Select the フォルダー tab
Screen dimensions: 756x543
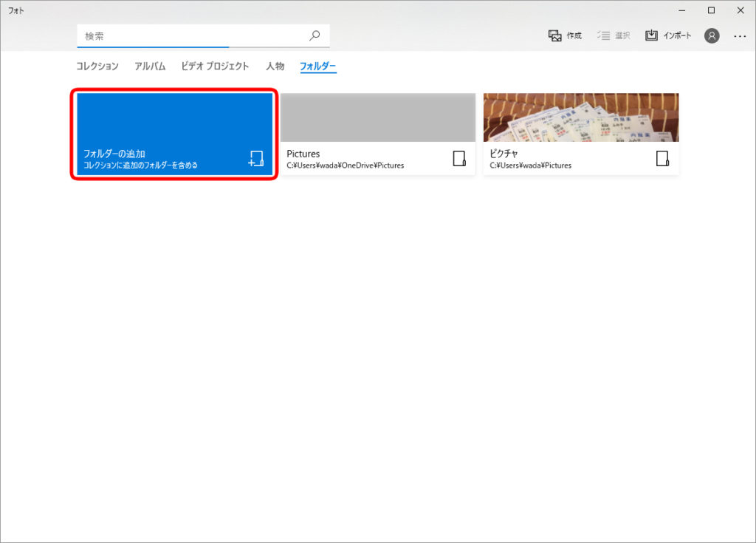[x=317, y=66]
